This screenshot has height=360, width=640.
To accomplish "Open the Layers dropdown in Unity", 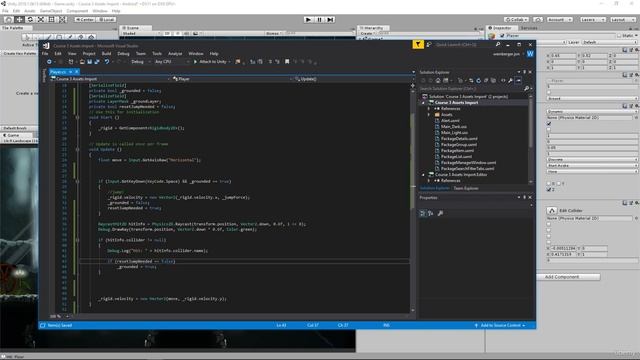I will (592, 20).
